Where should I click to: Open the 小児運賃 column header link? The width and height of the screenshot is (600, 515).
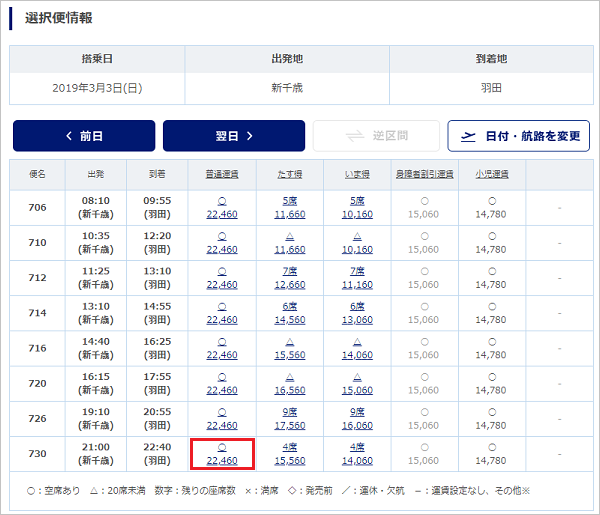[x=493, y=174]
